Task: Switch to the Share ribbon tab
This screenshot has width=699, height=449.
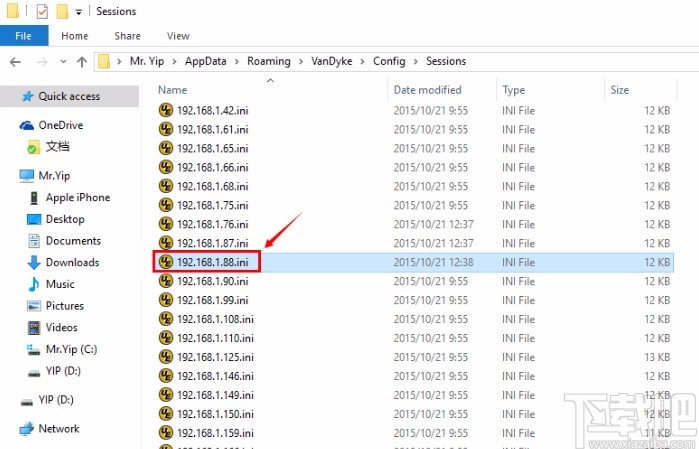Action: pyautogui.click(x=127, y=36)
